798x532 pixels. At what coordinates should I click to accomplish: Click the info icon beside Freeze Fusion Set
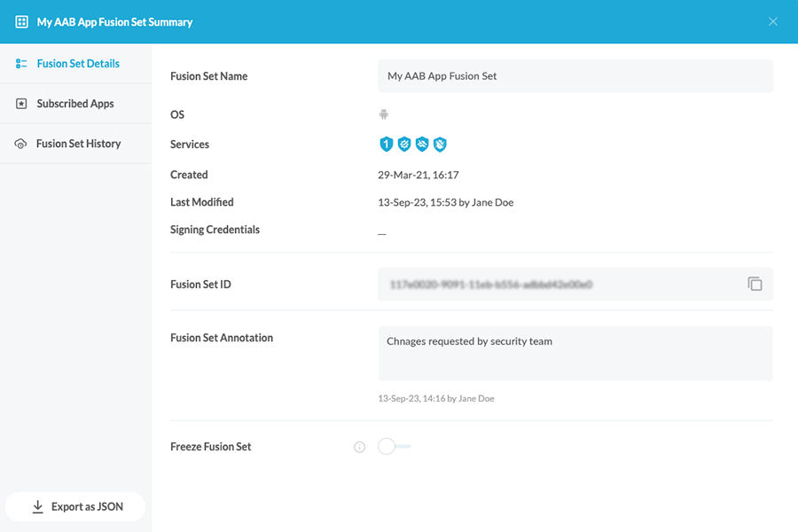coord(359,447)
